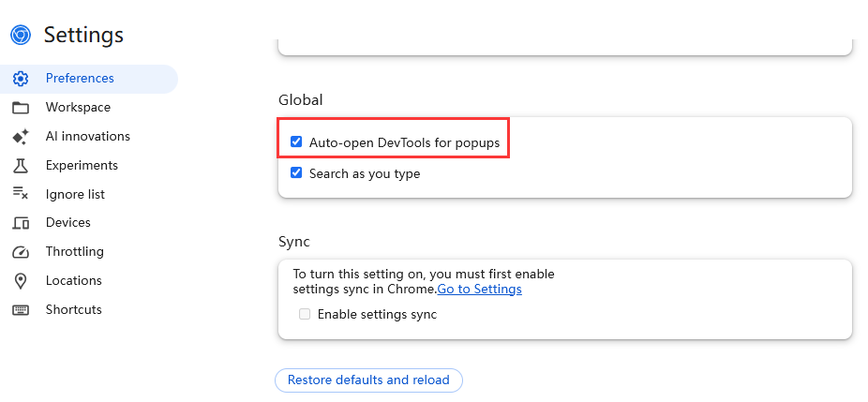Click the Throttling gauge icon

coord(21,252)
